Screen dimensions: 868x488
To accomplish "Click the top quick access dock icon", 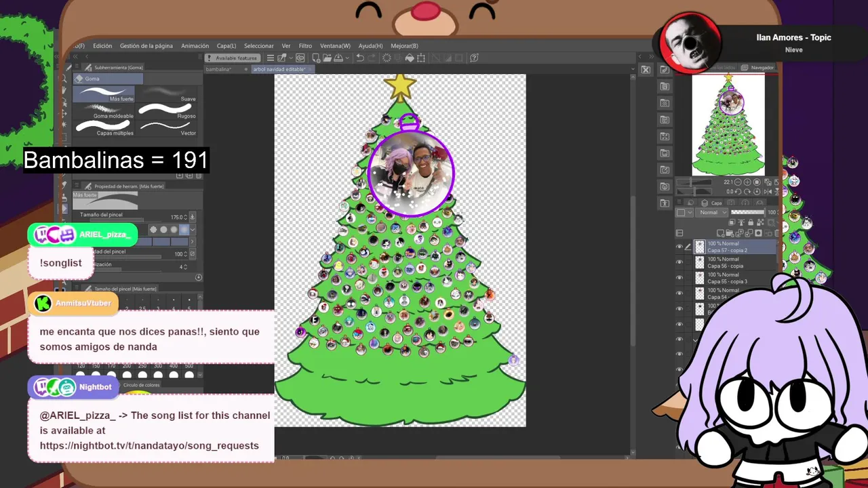I will pos(665,70).
